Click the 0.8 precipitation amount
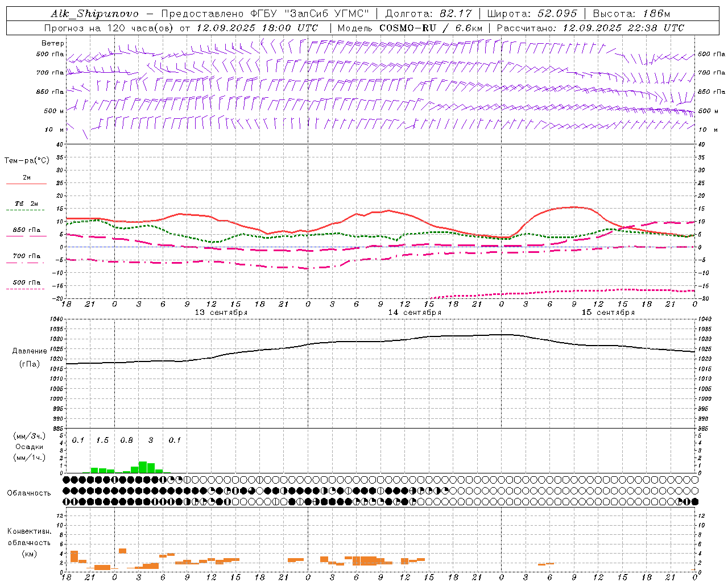Viewport: 728px width, 582px height. (126, 440)
